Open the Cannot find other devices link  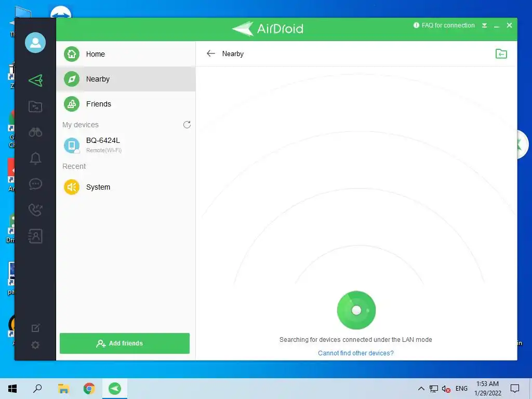[x=355, y=353]
